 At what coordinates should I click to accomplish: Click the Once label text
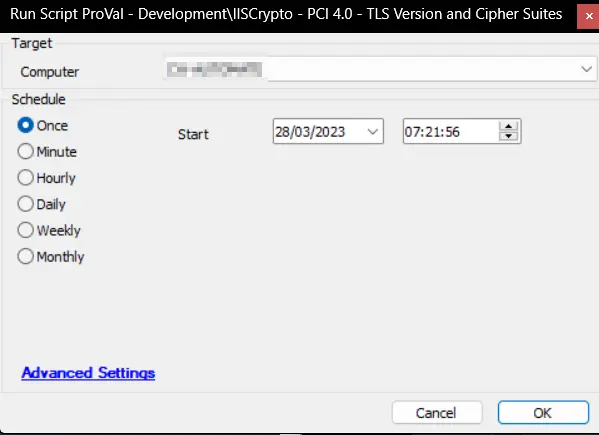pos(52,126)
